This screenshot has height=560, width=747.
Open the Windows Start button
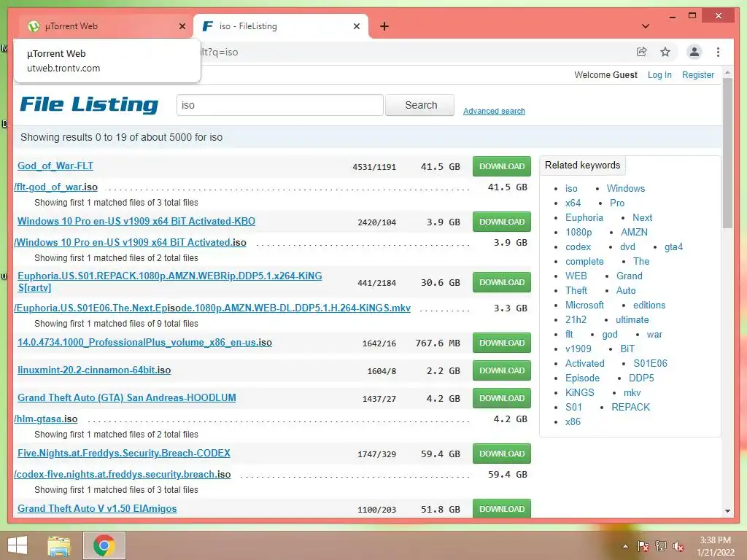(18, 545)
